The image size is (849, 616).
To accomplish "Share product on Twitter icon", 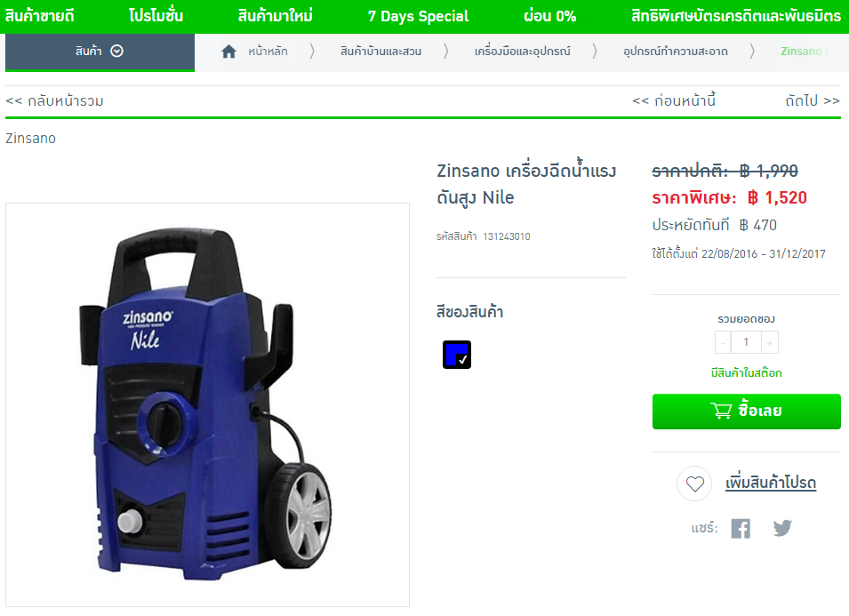I will [781, 528].
